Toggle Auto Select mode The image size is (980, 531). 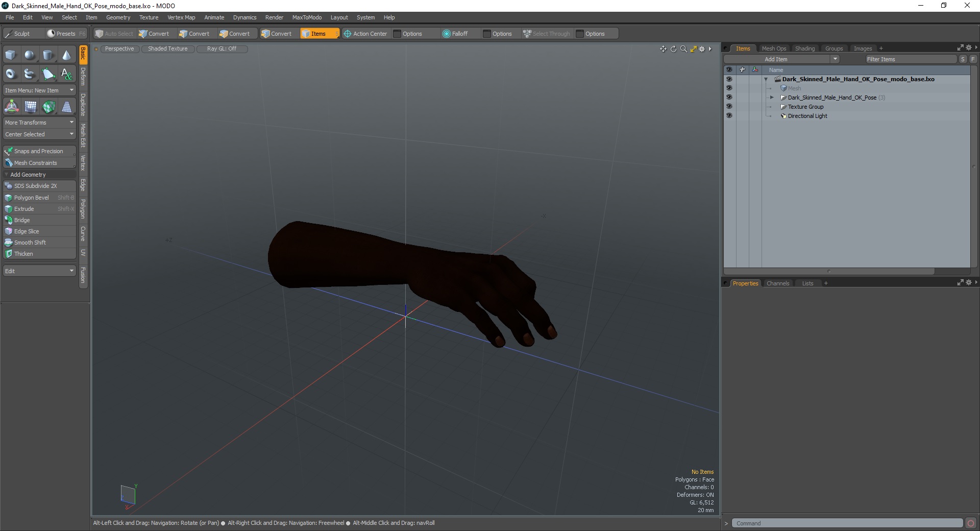coord(114,34)
